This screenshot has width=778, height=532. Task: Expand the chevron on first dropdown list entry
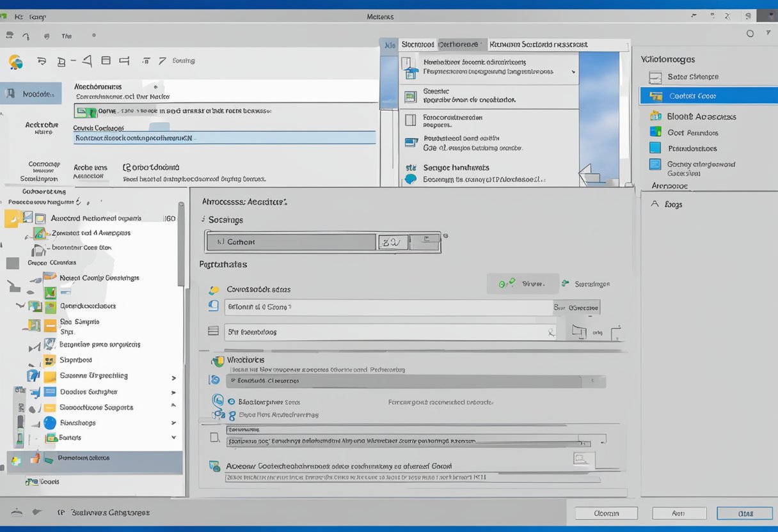(573, 72)
